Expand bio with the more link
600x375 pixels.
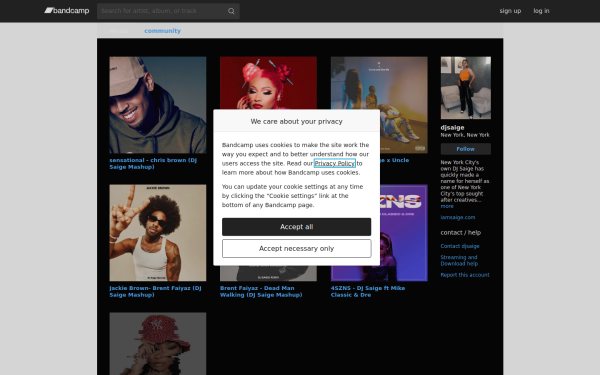coord(447,206)
